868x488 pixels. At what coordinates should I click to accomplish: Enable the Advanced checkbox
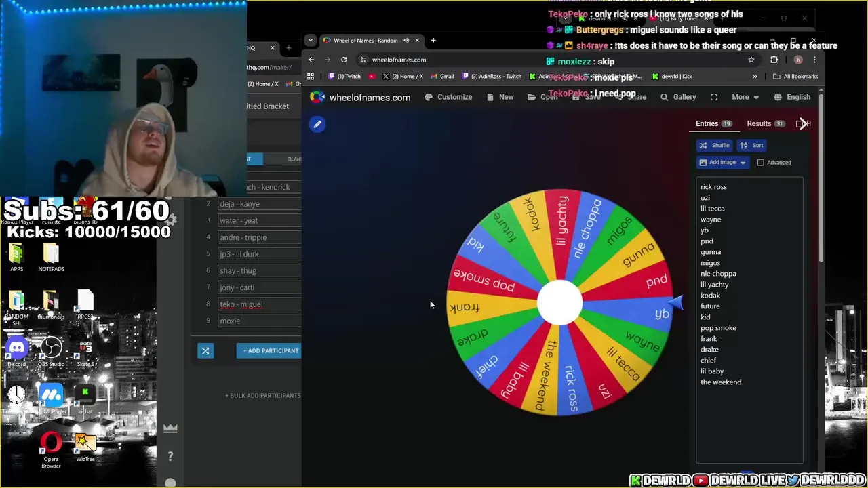pyautogui.click(x=760, y=163)
